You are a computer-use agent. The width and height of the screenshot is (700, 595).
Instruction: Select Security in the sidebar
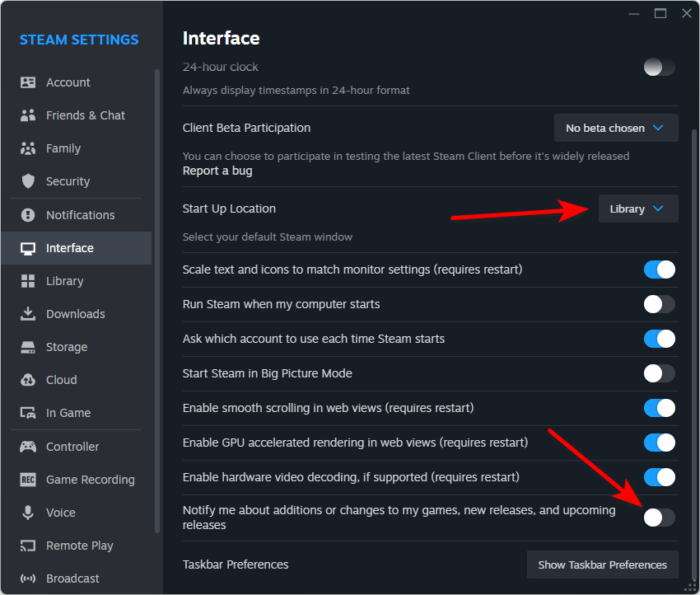(77, 181)
